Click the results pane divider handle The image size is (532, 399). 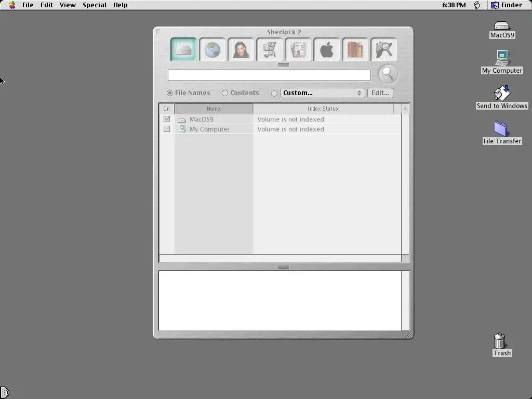point(283,267)
